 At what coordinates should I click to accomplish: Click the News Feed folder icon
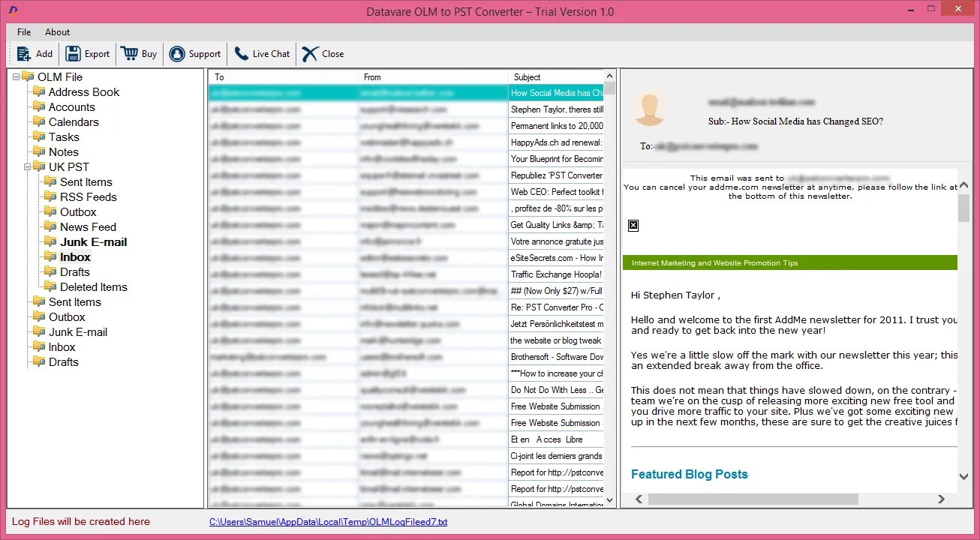coord(50,226)
